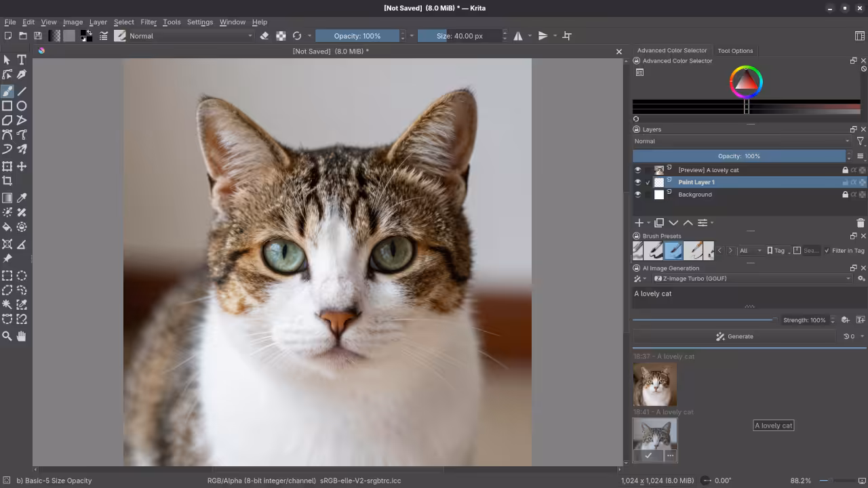Switch to the Tool Options tab

tap(735, 51)
